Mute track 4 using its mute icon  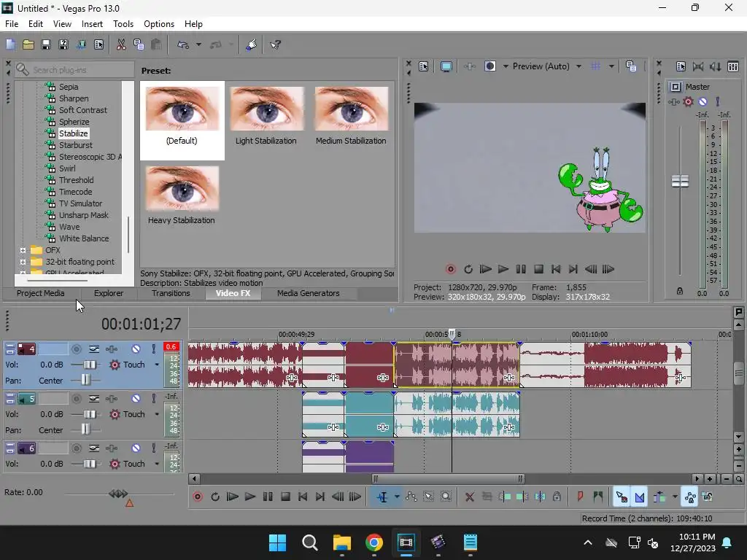tap(136, 349)
